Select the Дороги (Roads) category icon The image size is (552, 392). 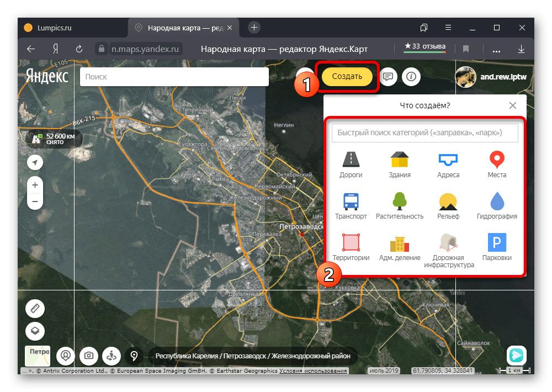pos(351,160)
